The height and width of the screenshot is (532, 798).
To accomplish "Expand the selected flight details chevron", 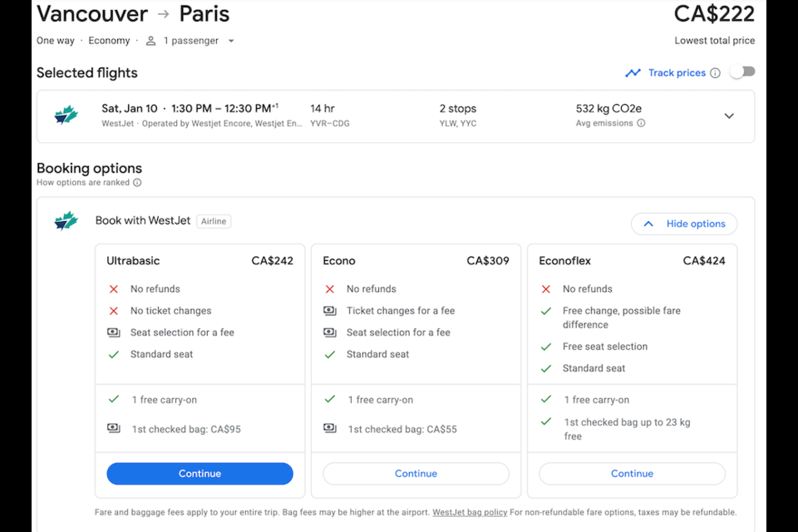I will click(729, 116).
